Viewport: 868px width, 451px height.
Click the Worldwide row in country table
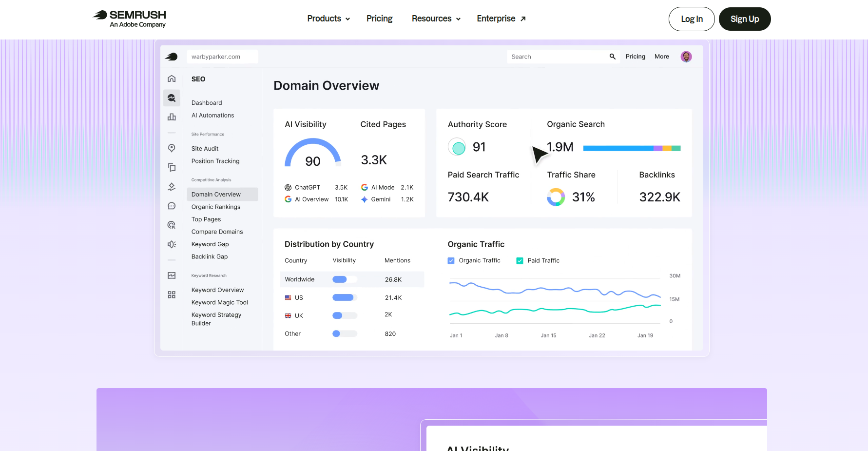click(x=352, y=279)
